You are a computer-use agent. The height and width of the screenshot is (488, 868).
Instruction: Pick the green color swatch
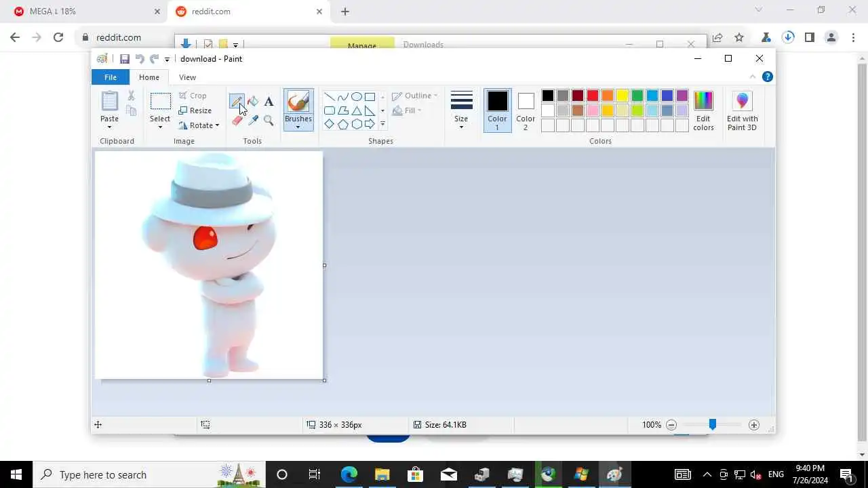click(x=637, y=96)
